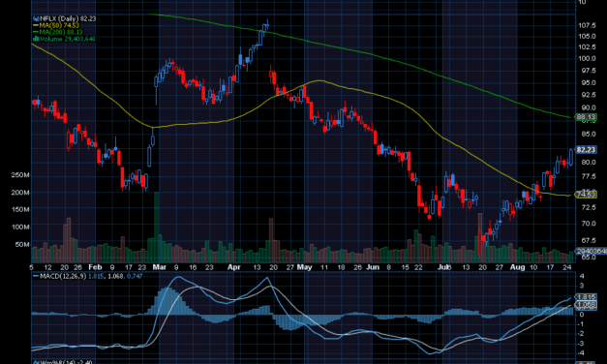
Task: Click the yellow 74.53 moving average tag
Action: (x=586, y=195)
